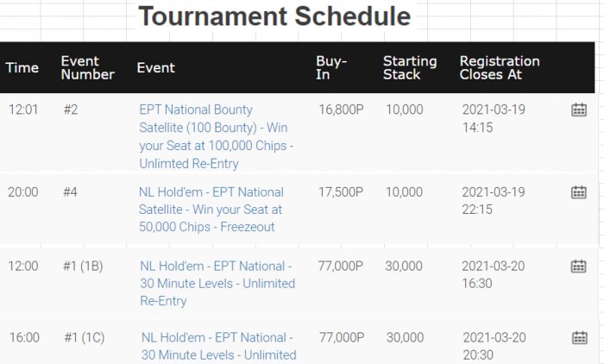Select the 2021-03-19 22:15 registration cell
The width and height of the screenshot is (604, 364).
tap(494, 200)
